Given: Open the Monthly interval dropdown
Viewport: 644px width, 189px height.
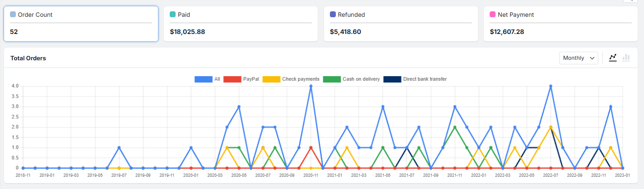Looking at the screenshot, I should 578,58.
